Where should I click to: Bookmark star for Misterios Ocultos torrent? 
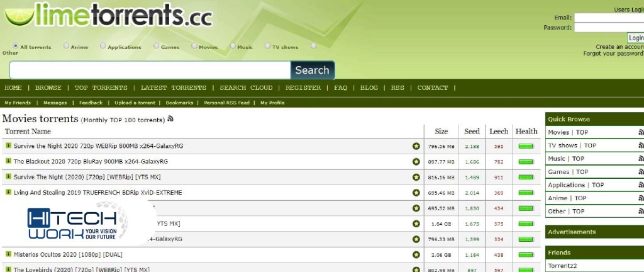416,255
